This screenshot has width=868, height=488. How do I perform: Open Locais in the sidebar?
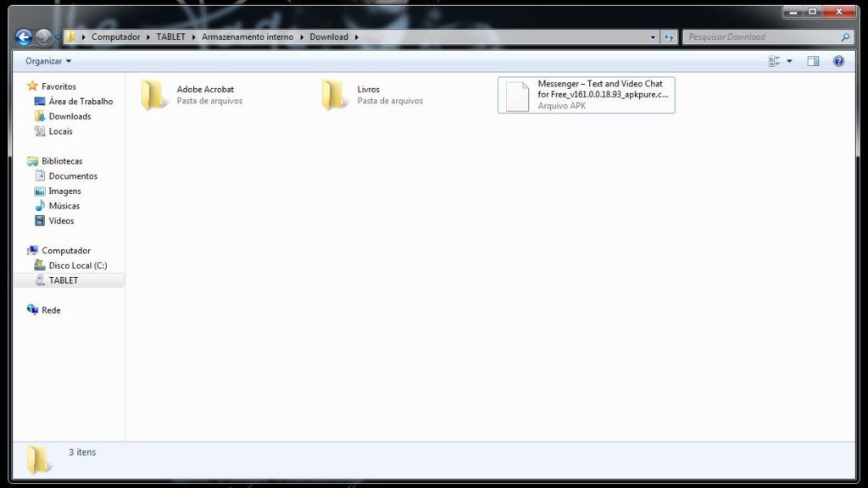click(60, 131)
